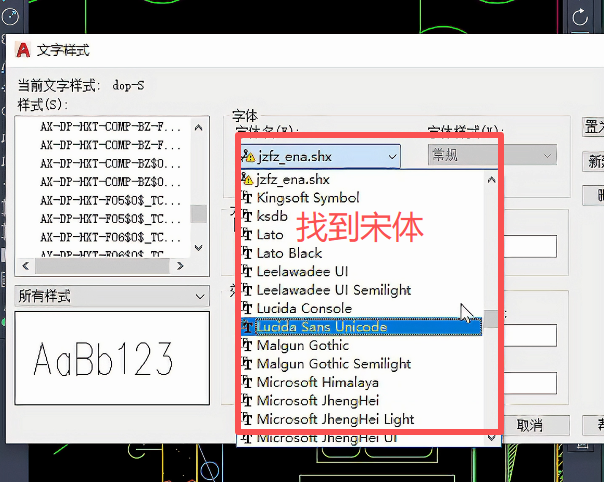Select Malgun Gothic Semilight font
Viewport: 604px width, 482px height.
(x=333, y=364)
